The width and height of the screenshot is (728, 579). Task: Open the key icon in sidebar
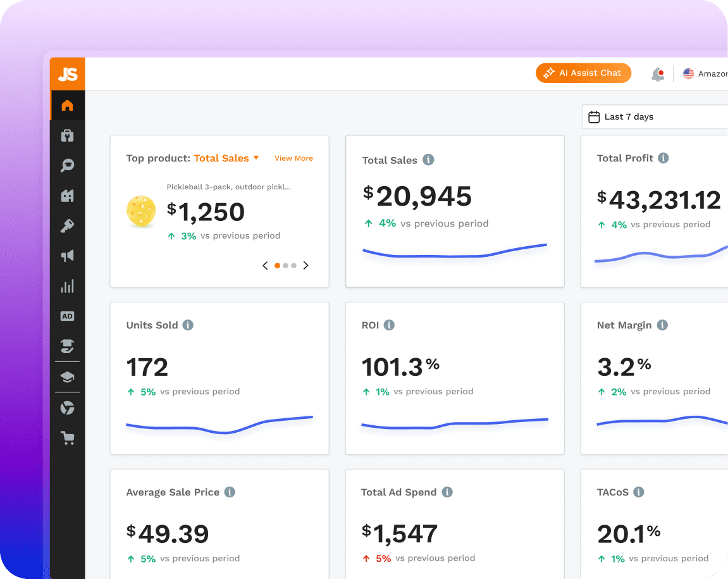click(67, 226)
